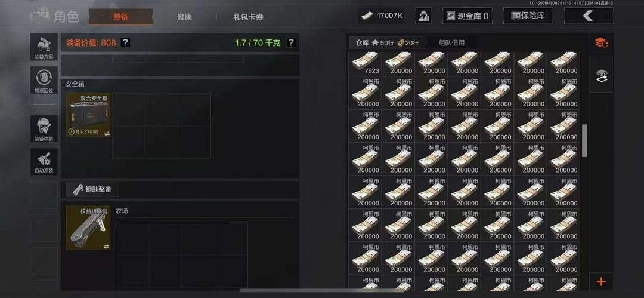Image resolution: width=644 pixels, height=298 pixels.
Task: Open the 装备涂装 skin icon
Action: pyautogui.click(x=44, y=129)
